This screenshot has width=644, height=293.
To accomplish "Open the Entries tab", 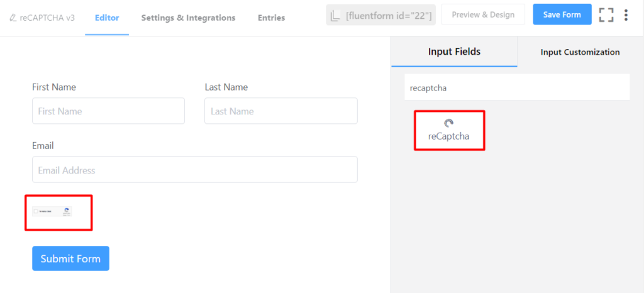I will point(271,18).
